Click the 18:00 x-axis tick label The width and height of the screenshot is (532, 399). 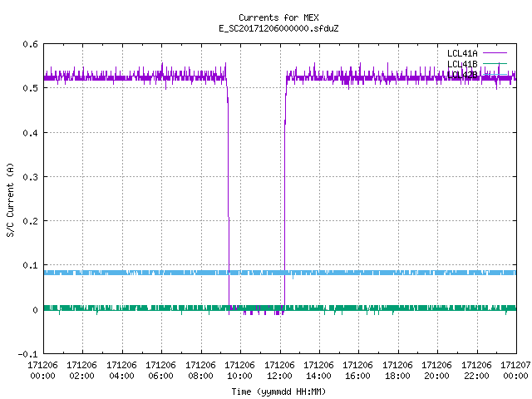pyautogui.click(x=397, y=376)
